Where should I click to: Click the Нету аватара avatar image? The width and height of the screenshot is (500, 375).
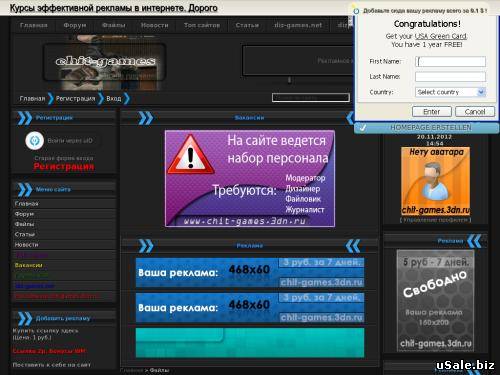[435, 181]
